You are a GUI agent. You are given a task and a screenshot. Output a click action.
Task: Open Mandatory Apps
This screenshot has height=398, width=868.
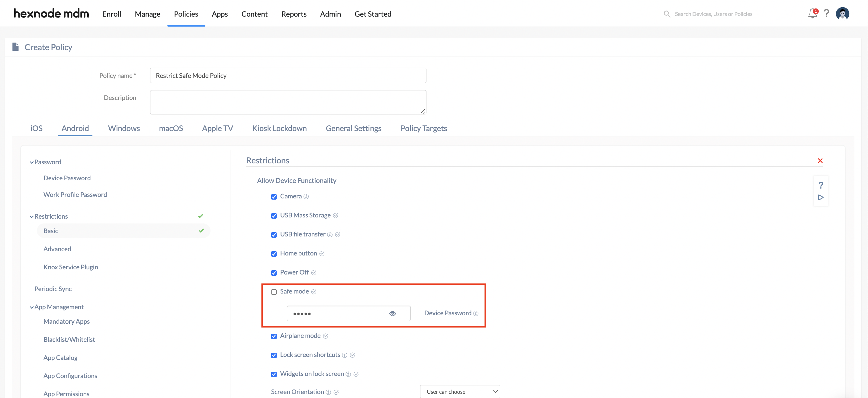(66, 322)
